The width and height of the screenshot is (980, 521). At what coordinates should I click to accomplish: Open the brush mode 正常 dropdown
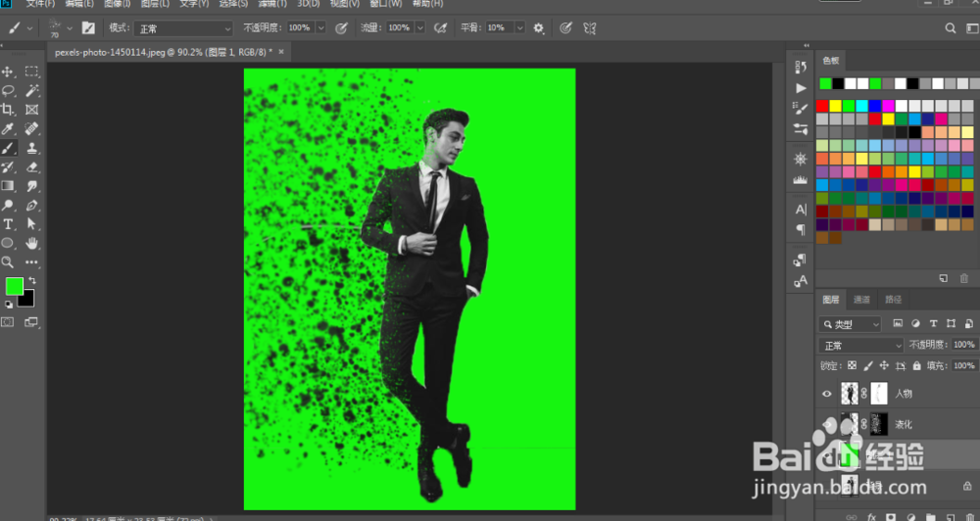[184, 28]
